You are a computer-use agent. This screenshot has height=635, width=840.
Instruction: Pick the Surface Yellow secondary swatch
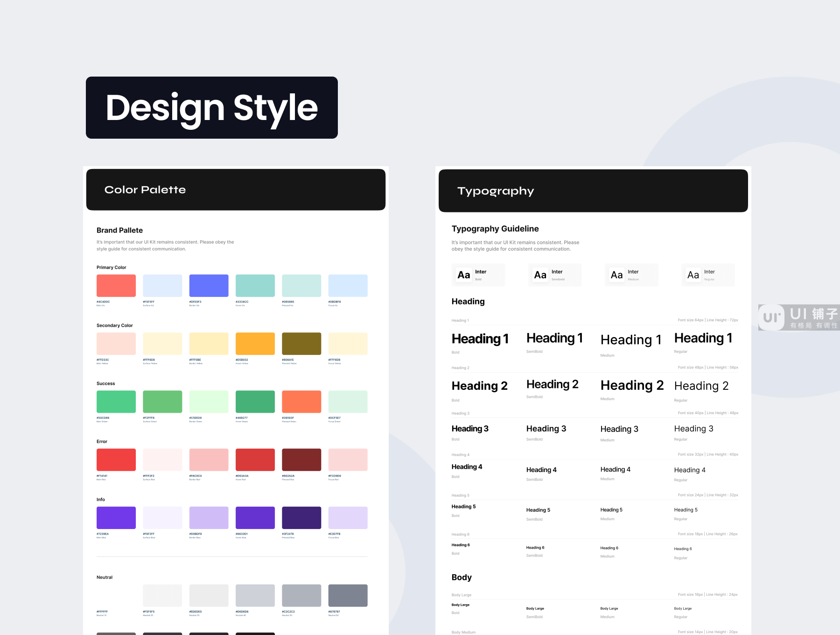click(x=162, y=344)
